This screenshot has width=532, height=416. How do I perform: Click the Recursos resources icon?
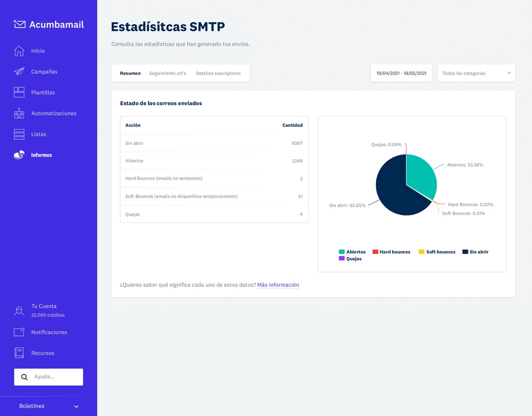click(x=19, y=353)
